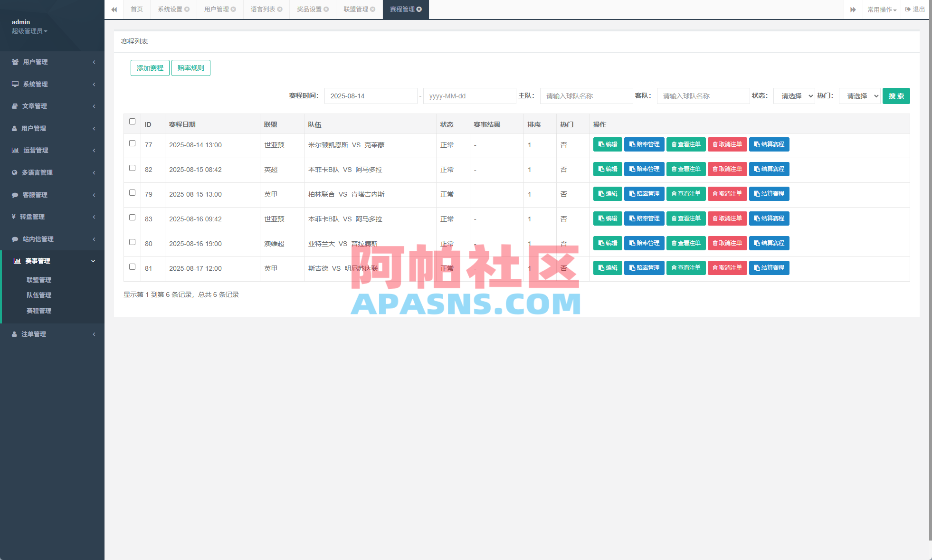This screenshot has height=560, width=932.
Task: Open the 多语言管理 sidebar item
Action: [x=37, y=172]
